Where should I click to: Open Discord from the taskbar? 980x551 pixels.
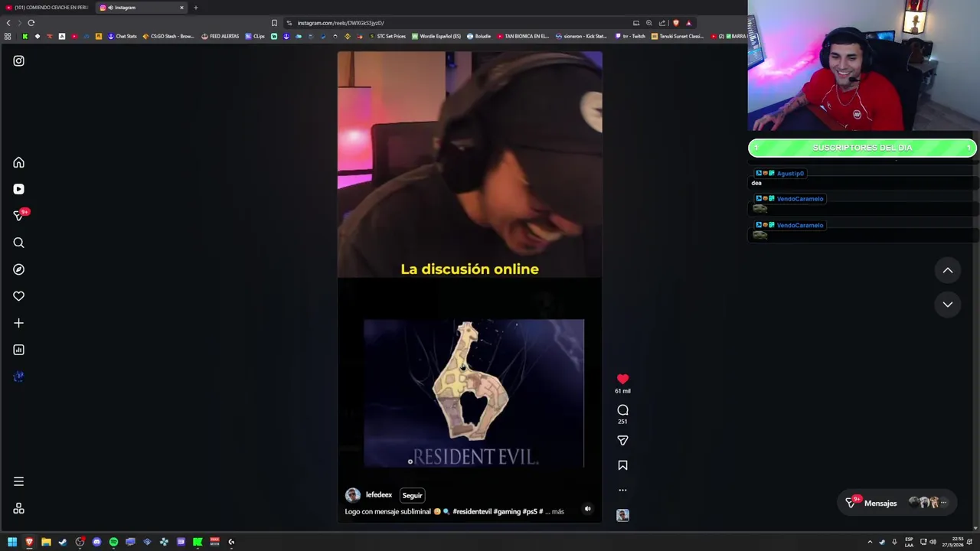click(x=96, y=542)
